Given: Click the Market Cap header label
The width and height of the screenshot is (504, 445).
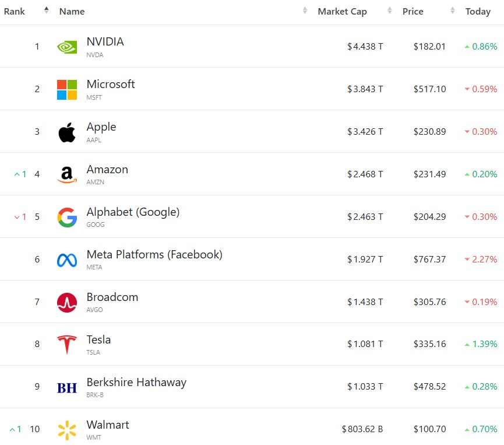Looking at the screenshot, I should (343, 12).
